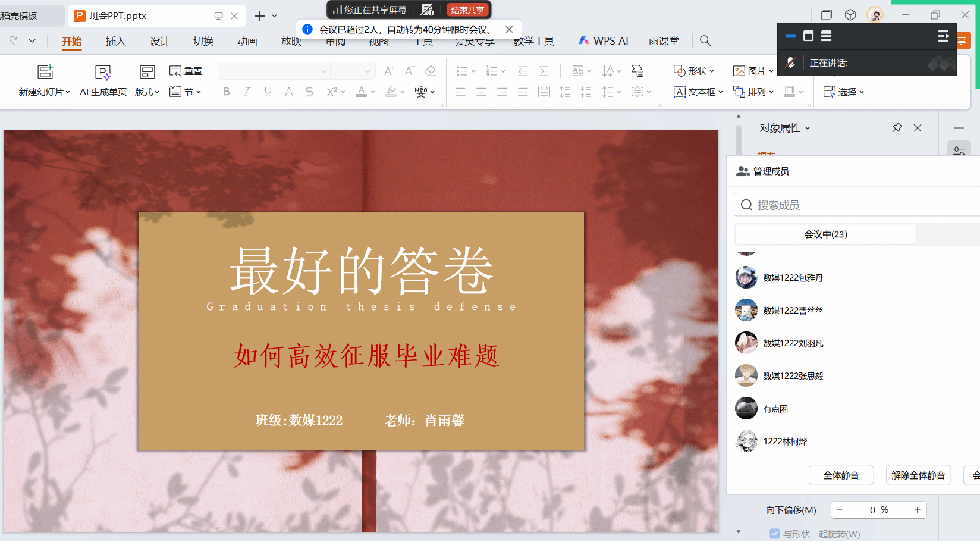Open the 形状 shapes dropdown
The height and width of the screenshot is (542, 980).
693,71
